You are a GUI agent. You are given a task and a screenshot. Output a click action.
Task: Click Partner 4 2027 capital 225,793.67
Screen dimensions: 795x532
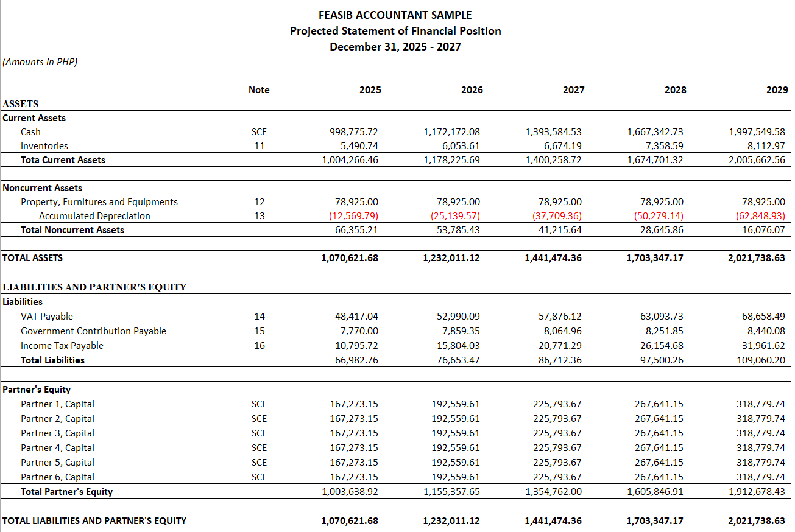(x=557, y=447)
